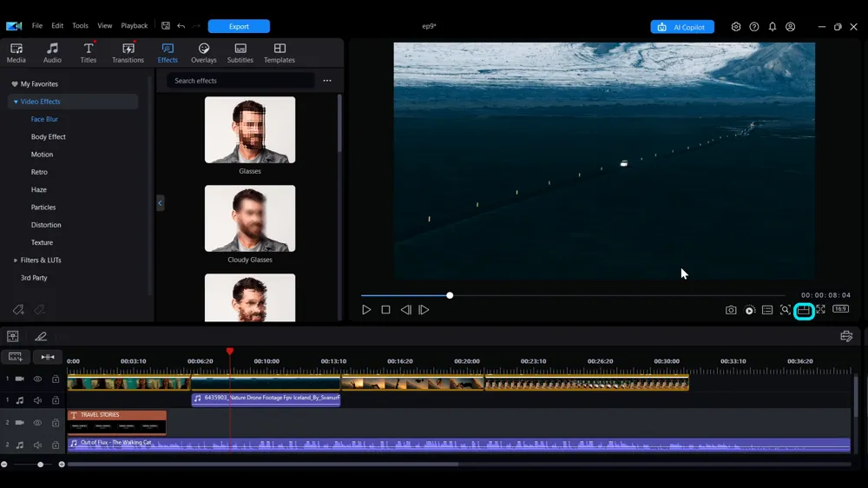The image size is (868, 488).
Task: Expand the Filters & LUTs category
Action: tap(16, 260)
